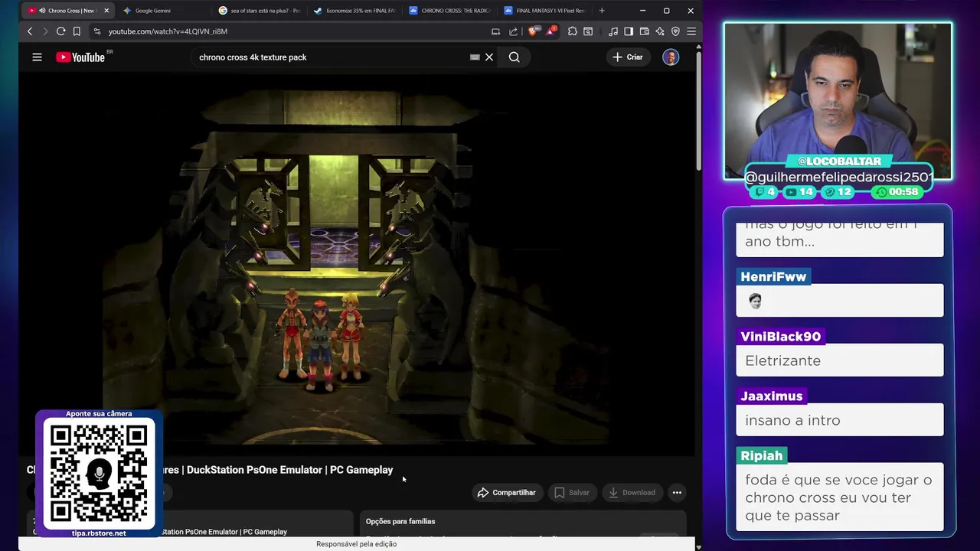Click the Criar button
This screenshot has height=551, width=980.
pyautogui.click(x=628, y=57)
